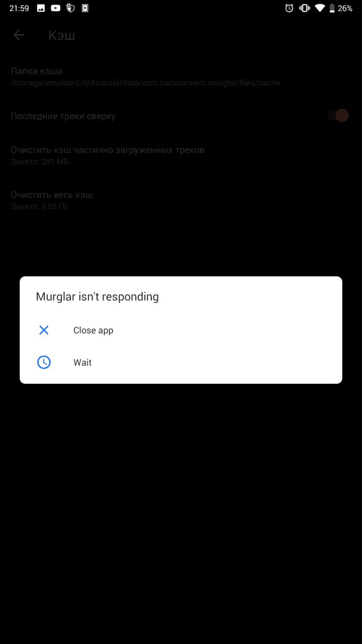Tap Очистить кэш частично загруженных треков
362x644 pixels.
pos(181,155)
